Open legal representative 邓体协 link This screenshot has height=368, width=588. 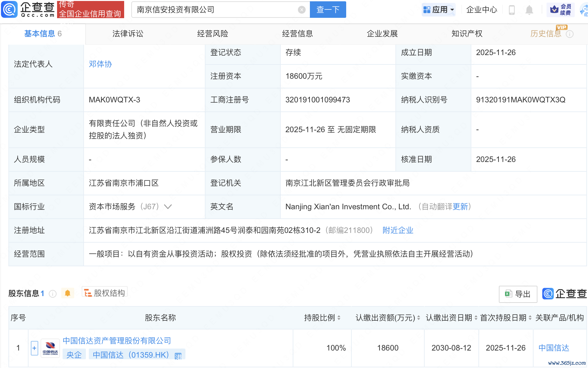(x=100, y=64)
